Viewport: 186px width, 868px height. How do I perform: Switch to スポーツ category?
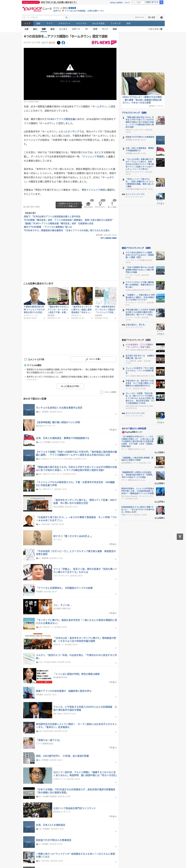[x=76, y=29]
